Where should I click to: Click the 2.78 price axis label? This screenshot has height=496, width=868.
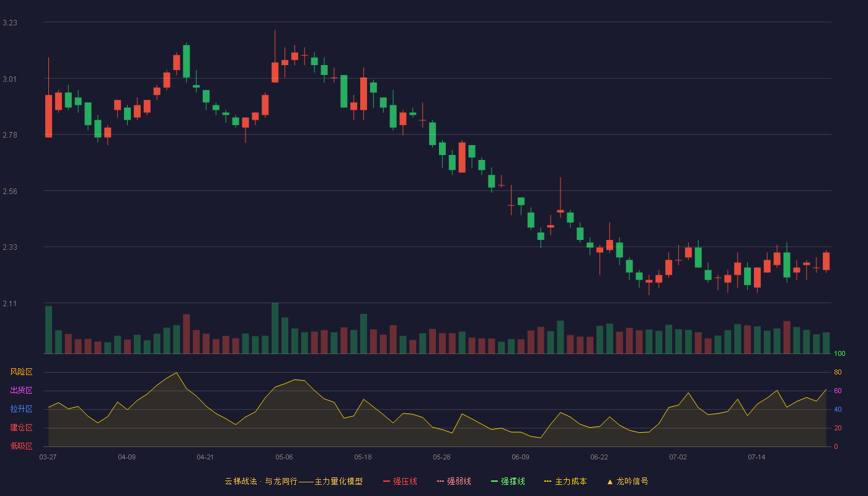[x=10, y=135]
